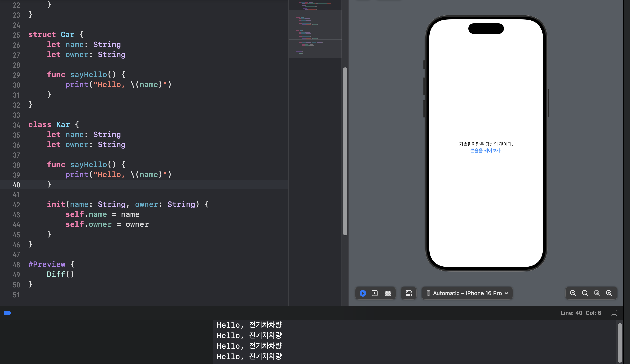Tap the blue 콘솔을 찍어보자 link in the preview
The height and width of the screenshot is (364, 630).
tap(486, 150)
